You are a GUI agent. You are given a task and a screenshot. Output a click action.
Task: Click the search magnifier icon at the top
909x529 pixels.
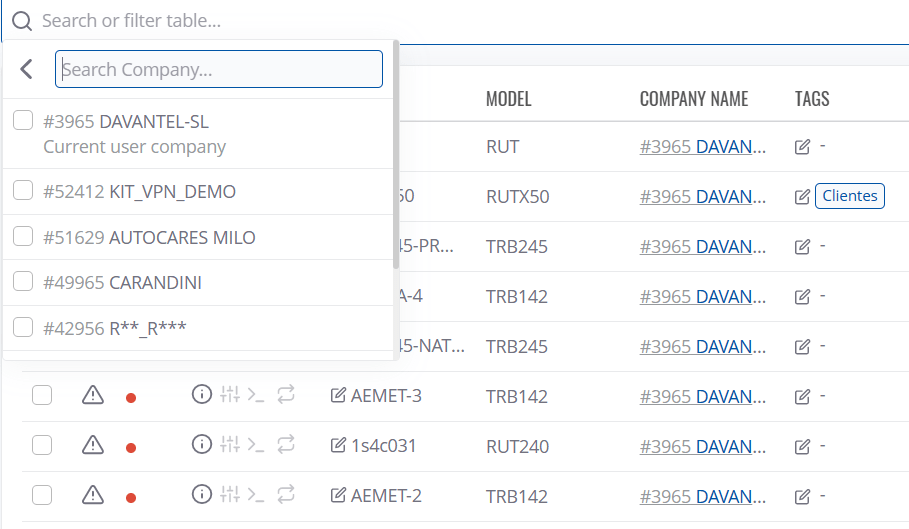[22, 20]
